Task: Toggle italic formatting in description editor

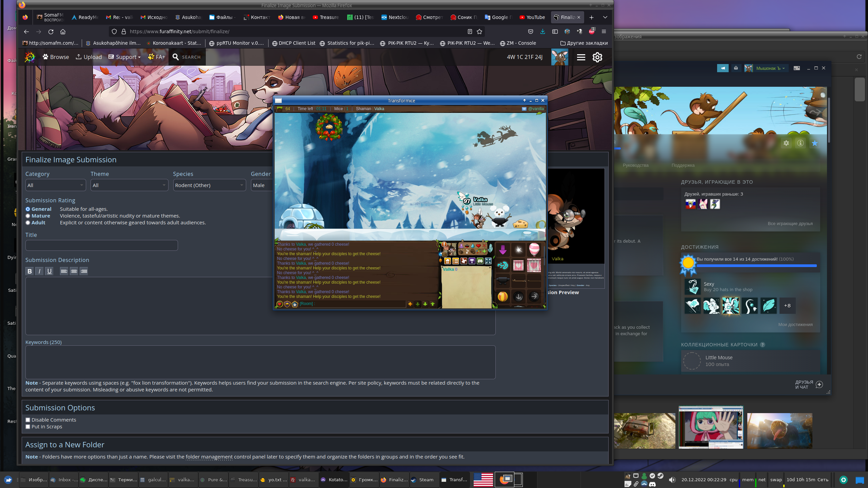Action: (39, 271)
